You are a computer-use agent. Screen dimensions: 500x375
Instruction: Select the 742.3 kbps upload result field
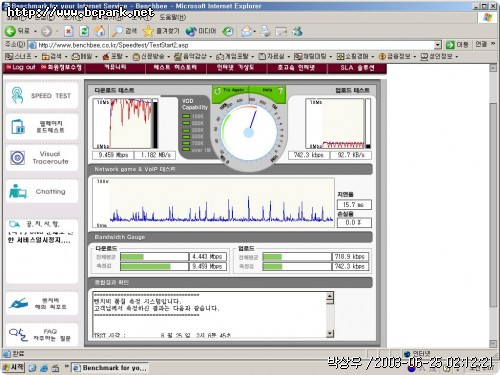point(309,155)
